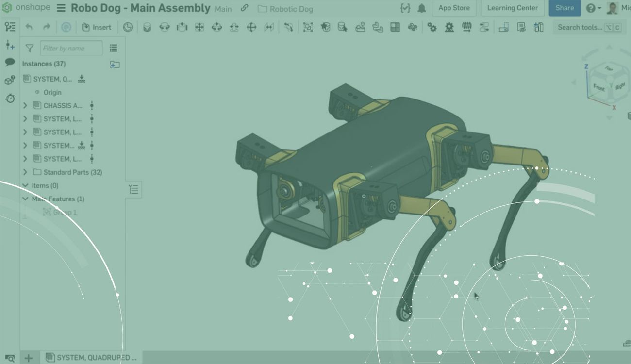631x364 pixels.
Task: Click the notifications bell
Action: coord(421,8)
